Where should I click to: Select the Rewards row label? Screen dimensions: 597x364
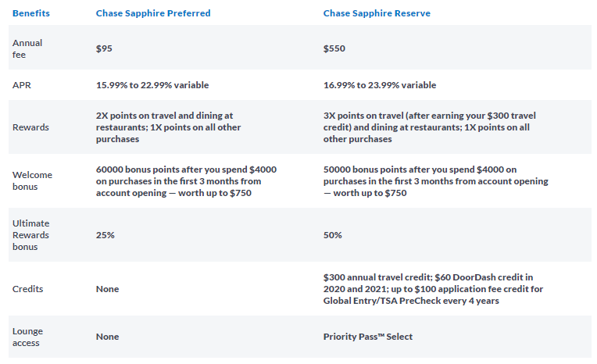tap(30, 127)
